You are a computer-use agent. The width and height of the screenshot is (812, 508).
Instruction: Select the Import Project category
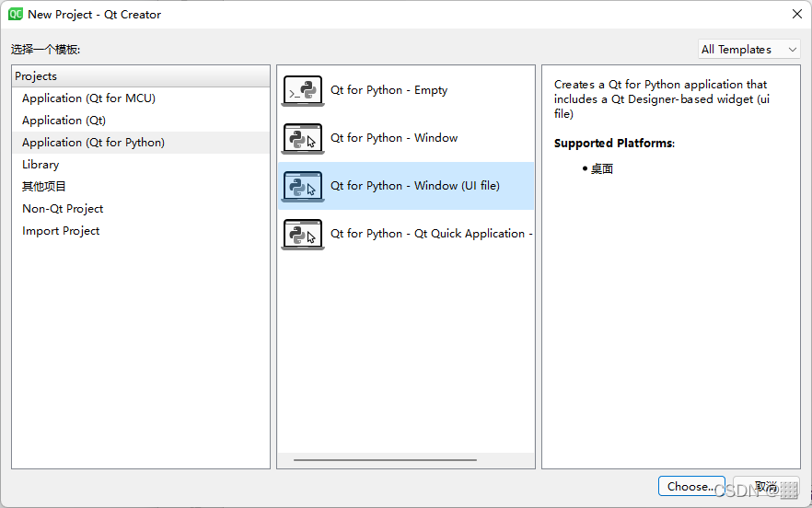[140, 231]
